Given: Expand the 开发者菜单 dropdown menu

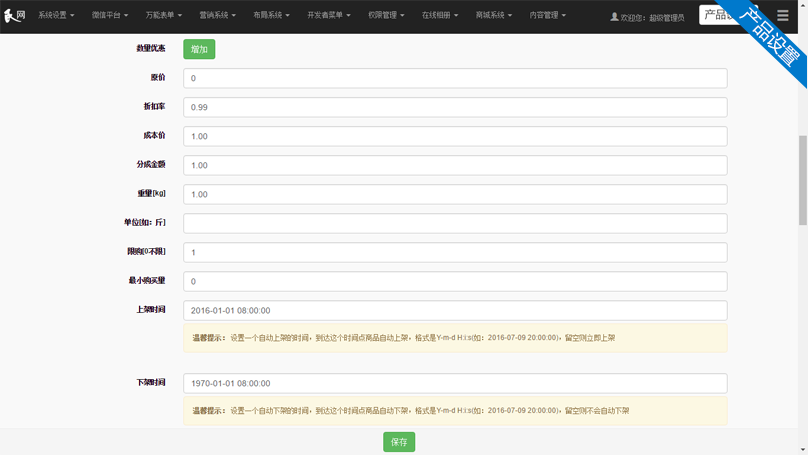Looking at the screenshot, I should (x=329, y=15).
